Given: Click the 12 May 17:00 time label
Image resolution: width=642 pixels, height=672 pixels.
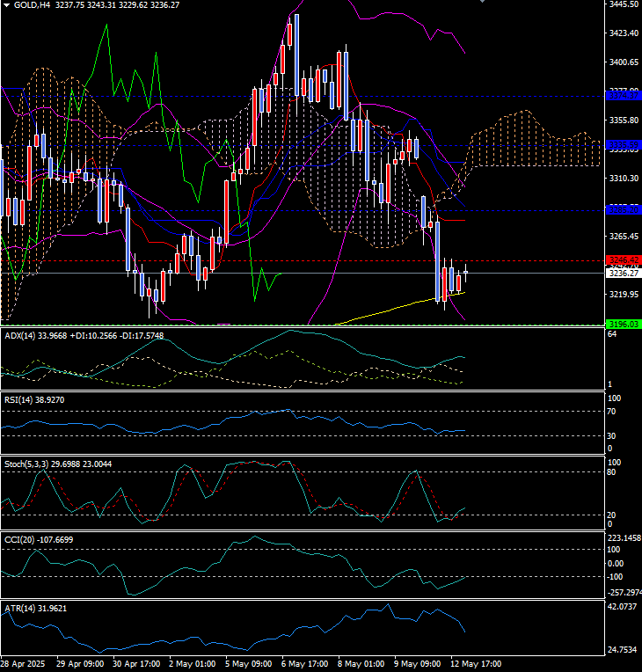Looking at the screenshot, I should pyautogui.click(x=476, y=664).
